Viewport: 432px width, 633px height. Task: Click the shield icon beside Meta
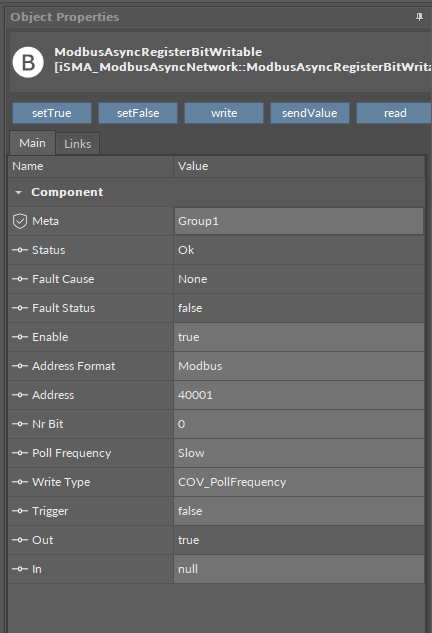(x=20, y=221)
